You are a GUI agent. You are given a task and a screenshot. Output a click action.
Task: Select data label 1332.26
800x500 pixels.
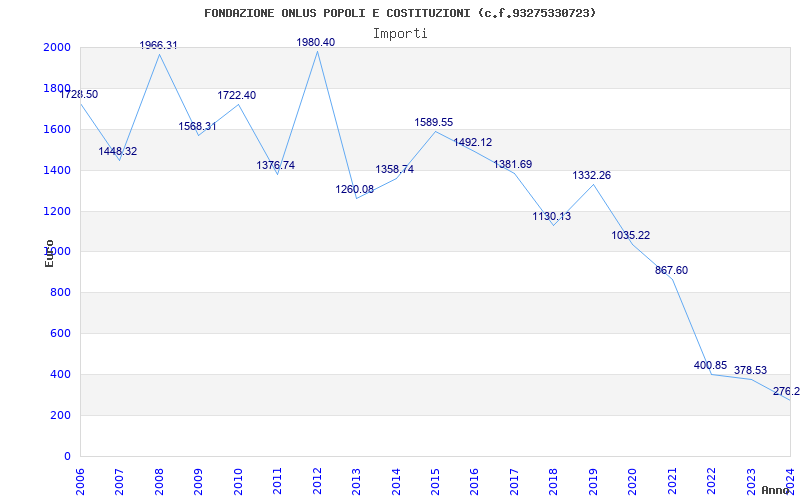coord(591,176)
